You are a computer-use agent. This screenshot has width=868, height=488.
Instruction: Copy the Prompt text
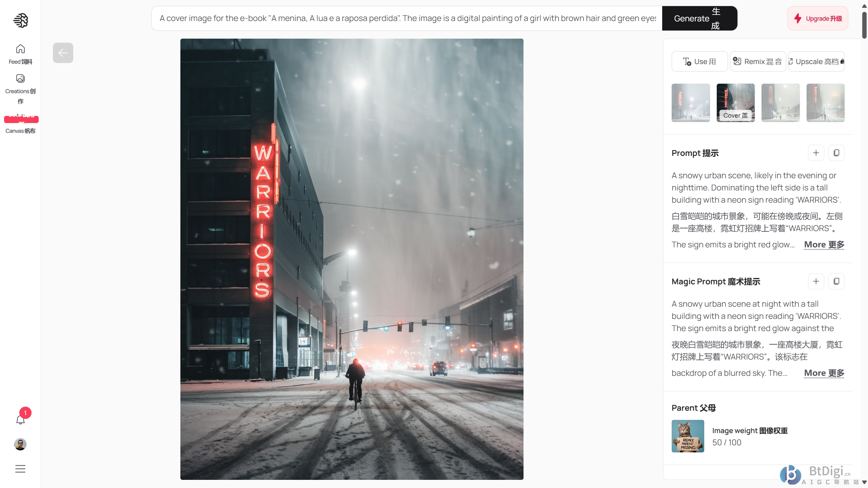[836, 153]
